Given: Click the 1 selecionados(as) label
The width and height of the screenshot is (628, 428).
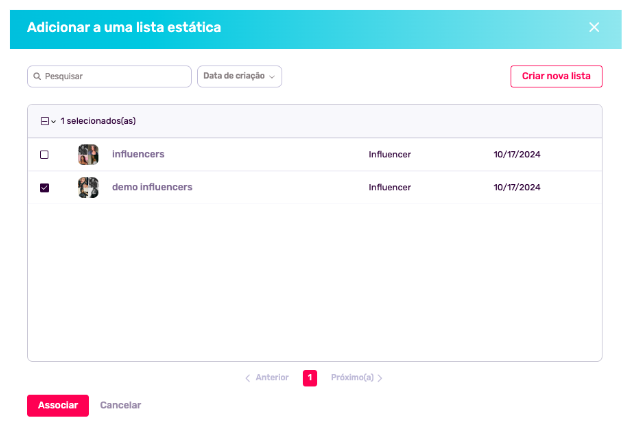Looking at the screenshot, I should (x=98, y=121).
